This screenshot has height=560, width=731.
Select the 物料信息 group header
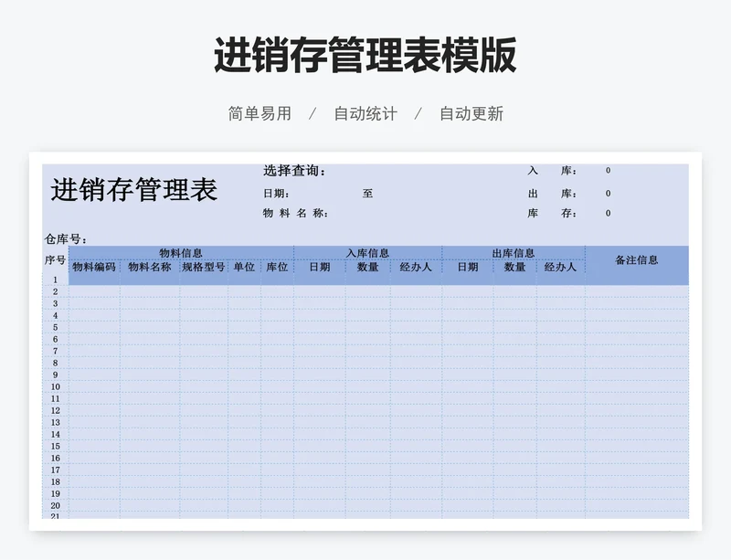click(x=181, y=253)
